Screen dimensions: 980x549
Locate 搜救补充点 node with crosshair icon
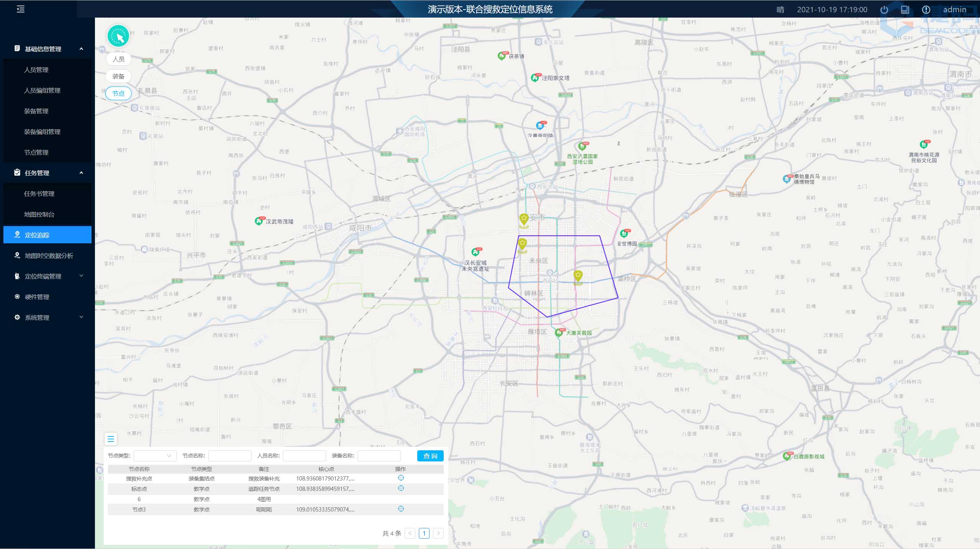pyautogui.click(x=401, y=478)
